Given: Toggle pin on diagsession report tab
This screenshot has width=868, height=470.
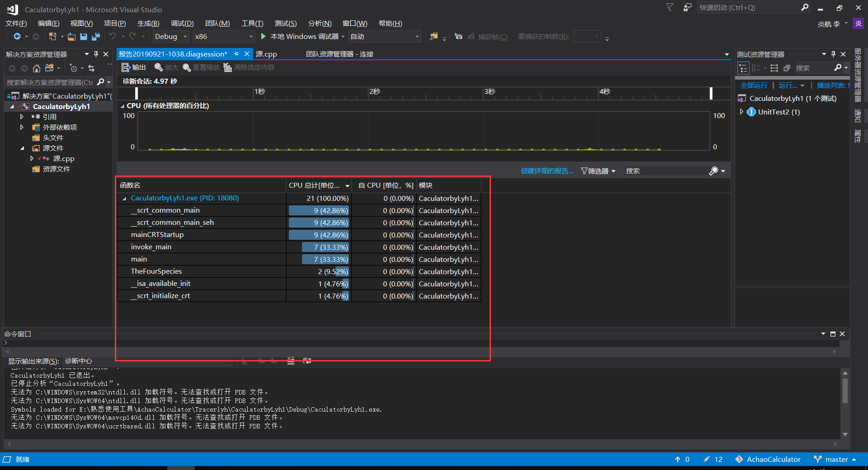Looking at the screenshot, I should point(236,54).
